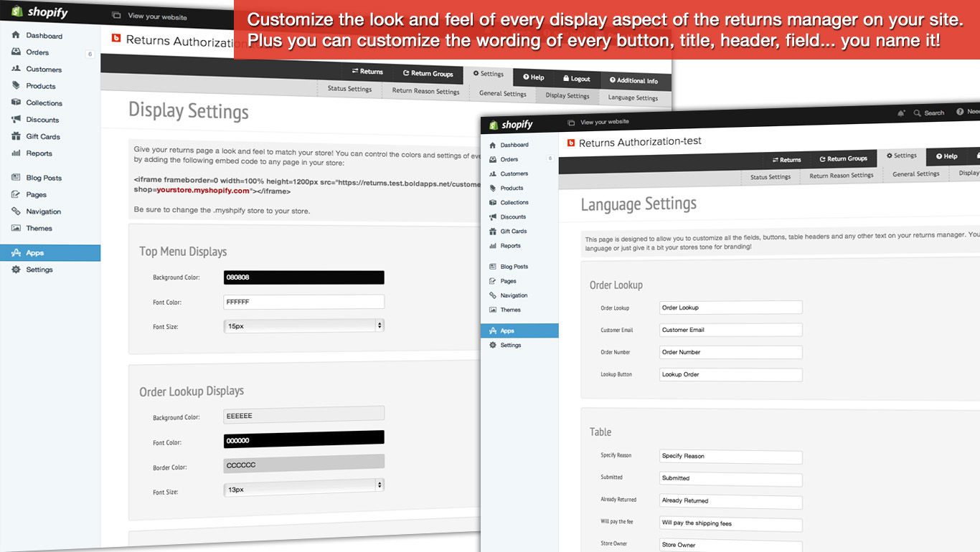Click Lookup Button input containing Lookup Order
The image size is (980, 552).
730,374
